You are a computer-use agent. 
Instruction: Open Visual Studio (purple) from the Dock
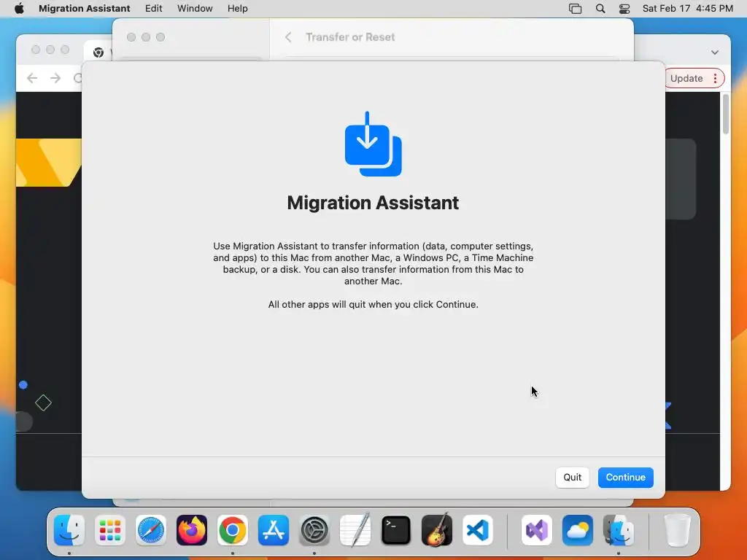pos(537,530)
